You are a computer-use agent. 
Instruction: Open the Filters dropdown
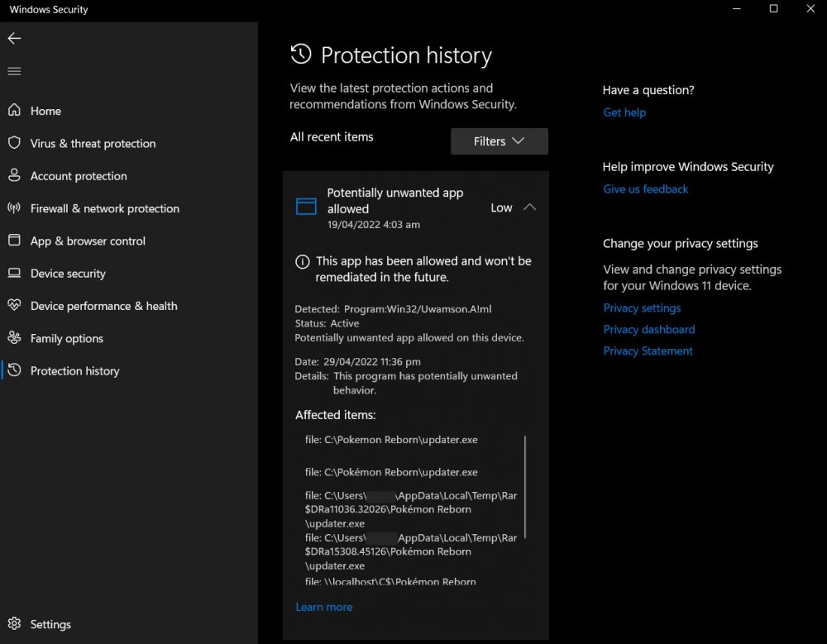pos(499,141)
